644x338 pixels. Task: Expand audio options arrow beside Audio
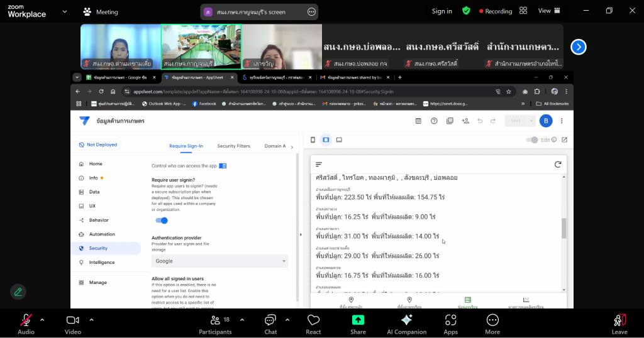[x=42, y=320]
